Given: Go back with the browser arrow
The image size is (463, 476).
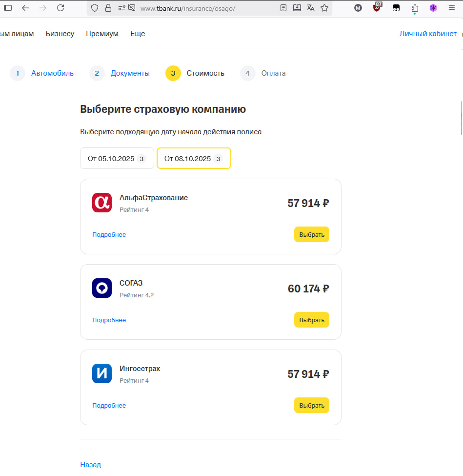Looking at the screenshot, I should (x=25, y=8).
